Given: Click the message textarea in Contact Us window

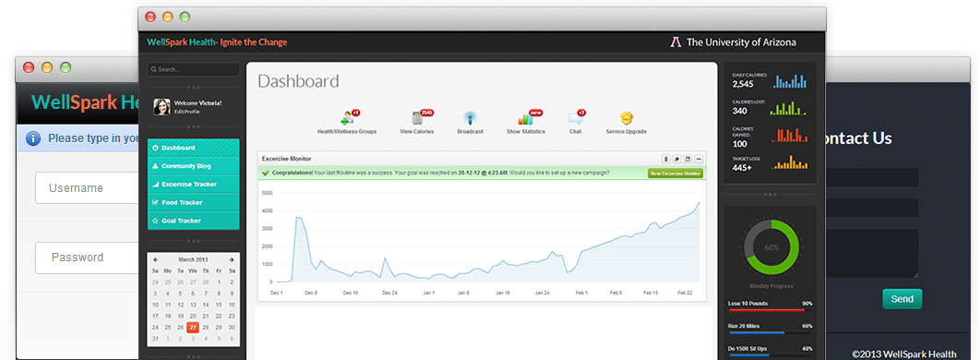Looking at the screenshot, I should (872, 253).
